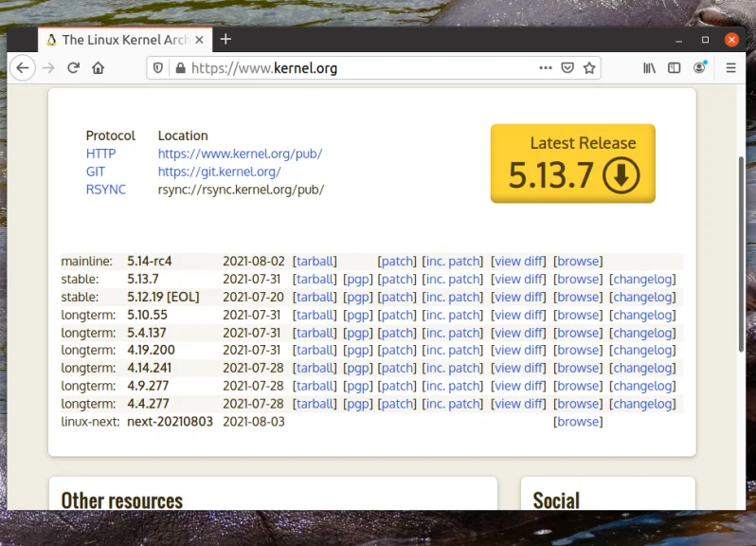Click the vertical page scrollbar
Image resolution: width=756 pixels, height=546 pixels.
741,254
